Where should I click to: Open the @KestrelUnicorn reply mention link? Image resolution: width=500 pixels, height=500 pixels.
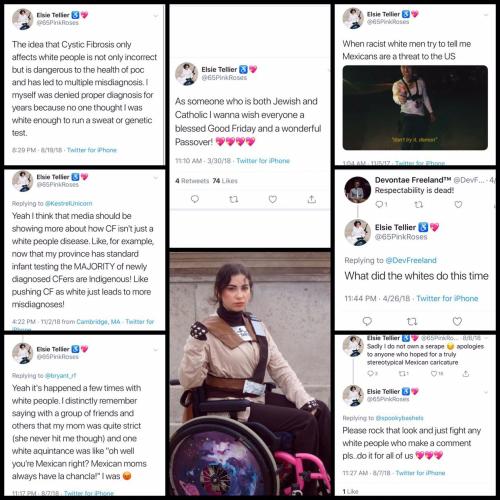pos(68,203)
